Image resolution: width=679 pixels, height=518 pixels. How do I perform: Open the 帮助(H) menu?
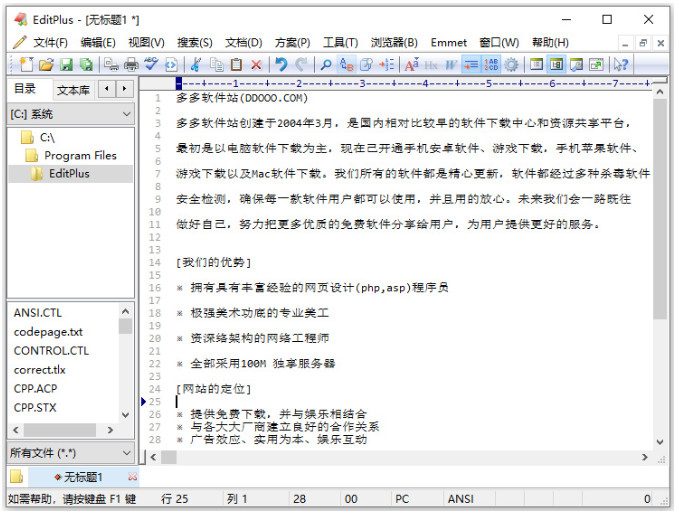coord(550,42)
